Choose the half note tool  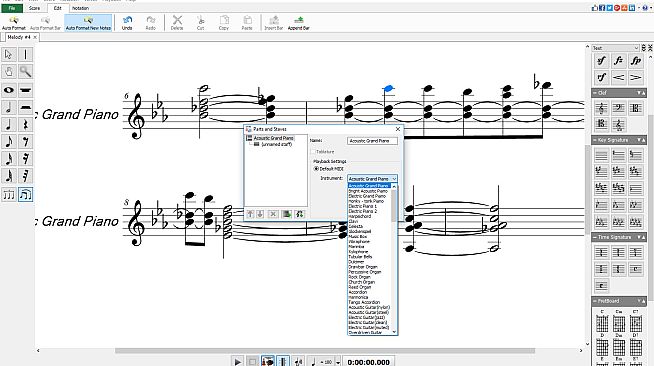pos(9,107)
